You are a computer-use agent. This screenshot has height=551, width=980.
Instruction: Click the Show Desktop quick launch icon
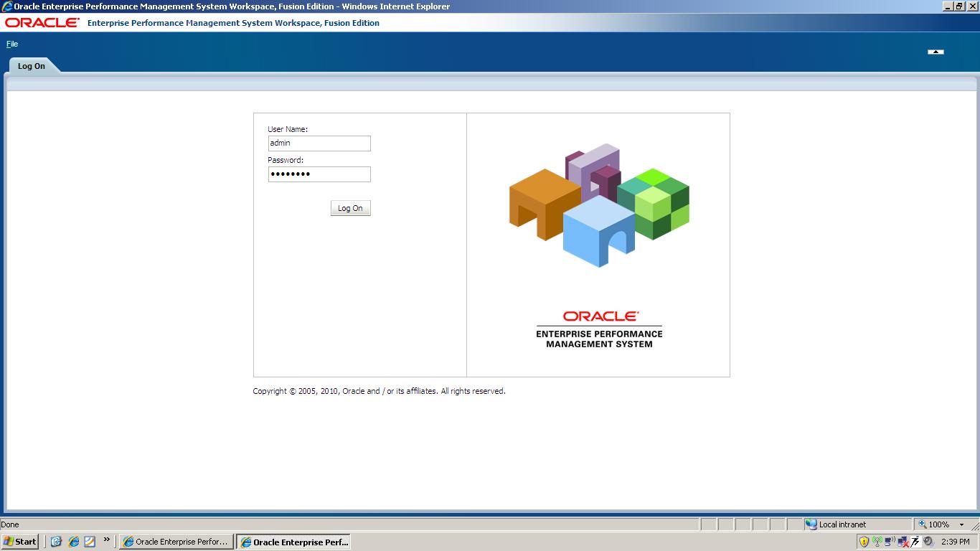click(56, 542)
